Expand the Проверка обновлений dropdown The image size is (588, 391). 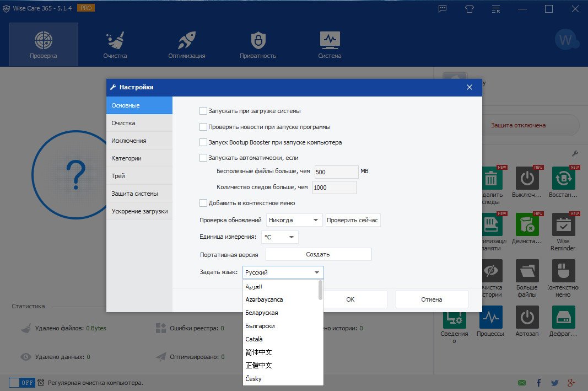pos(294,220)
